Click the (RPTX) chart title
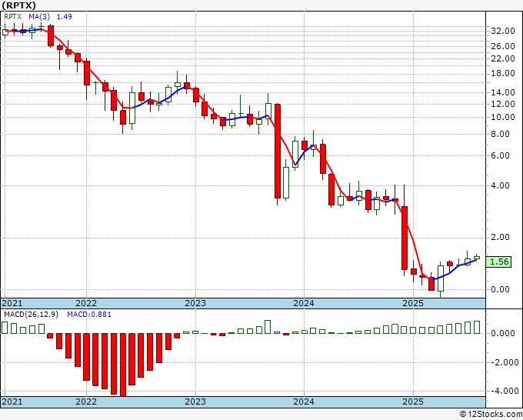Image resolution: width=523 pixels, height=420 pixels. 18,5
